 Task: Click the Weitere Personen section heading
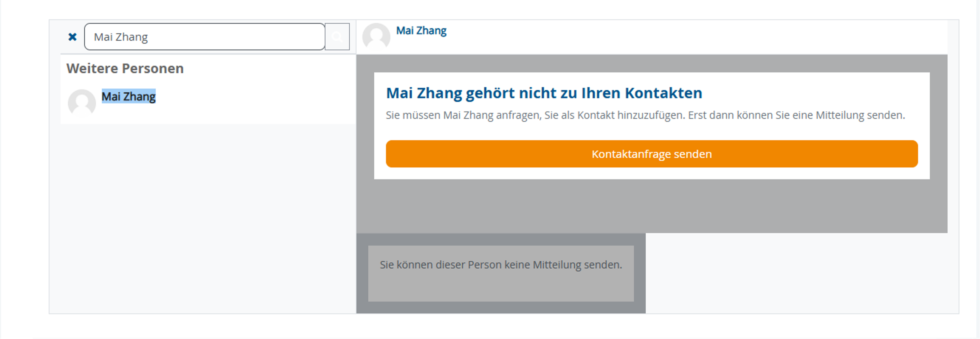(125, 68)
